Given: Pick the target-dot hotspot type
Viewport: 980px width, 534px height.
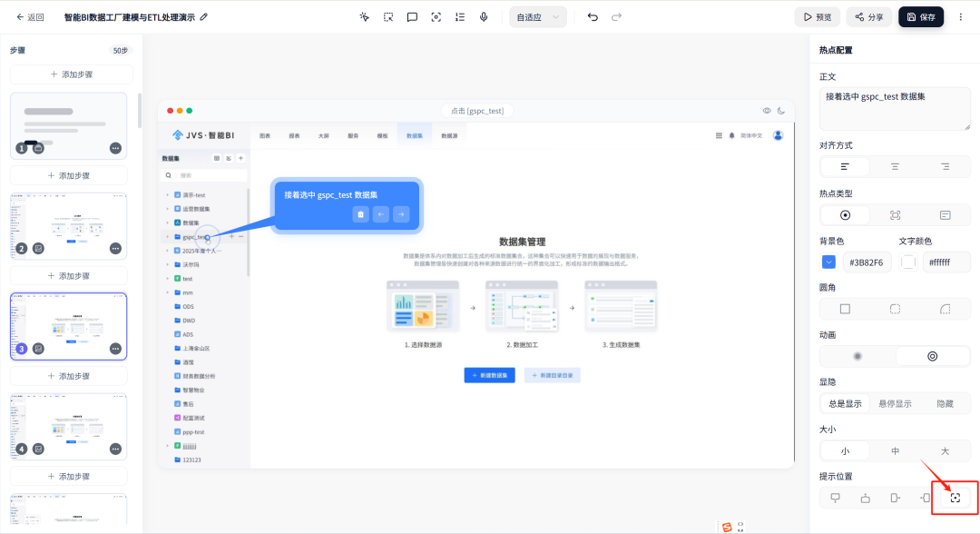Looking at the screenshot, I should (x=845, y=215).
